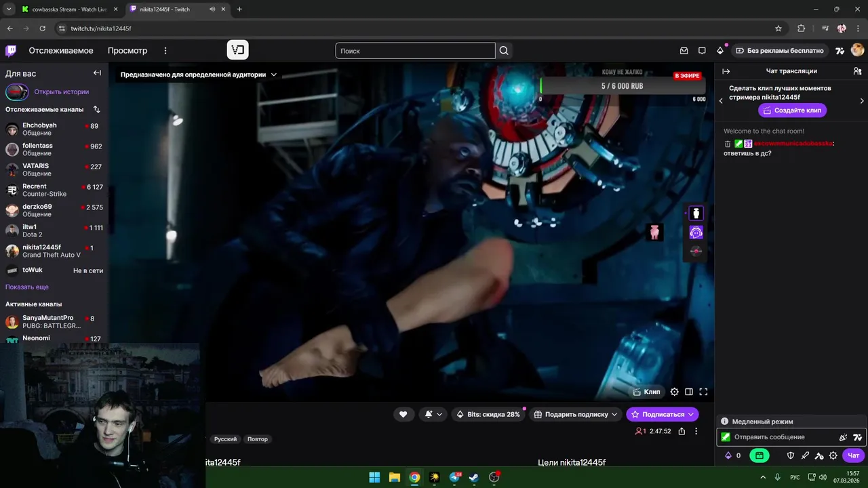Click the heart follow icon
This screenshot has width=868, height=488.
pyautogui.click(x=403, y=414)
